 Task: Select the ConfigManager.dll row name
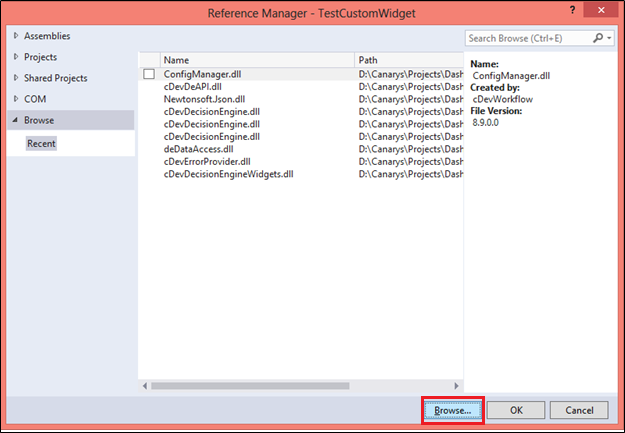point(202,74)
